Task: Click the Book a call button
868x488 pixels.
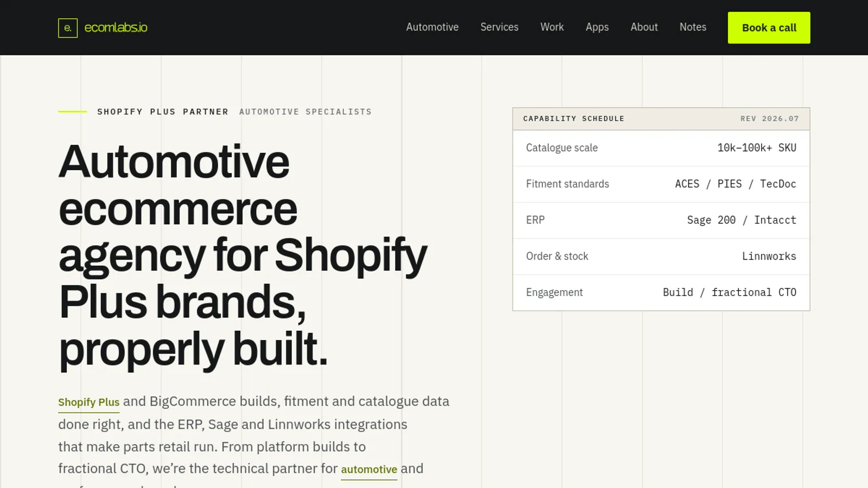Action: [769, 28]
